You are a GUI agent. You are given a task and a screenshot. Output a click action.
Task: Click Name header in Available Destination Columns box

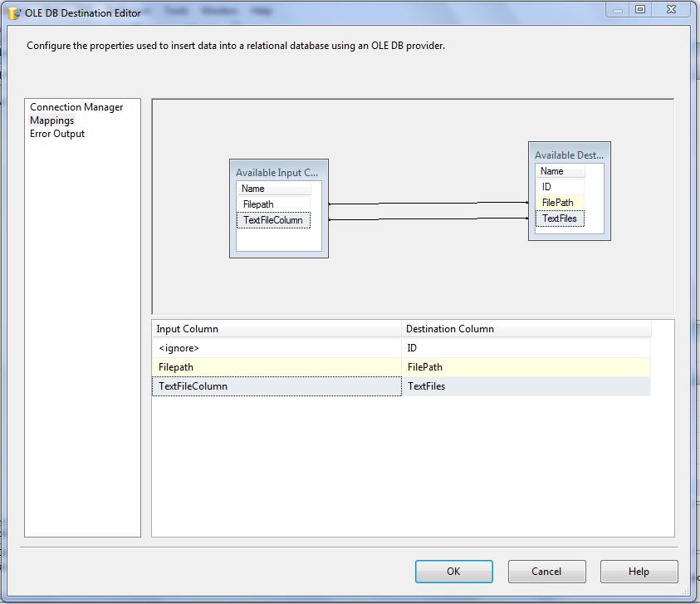[x=552, y=171]
